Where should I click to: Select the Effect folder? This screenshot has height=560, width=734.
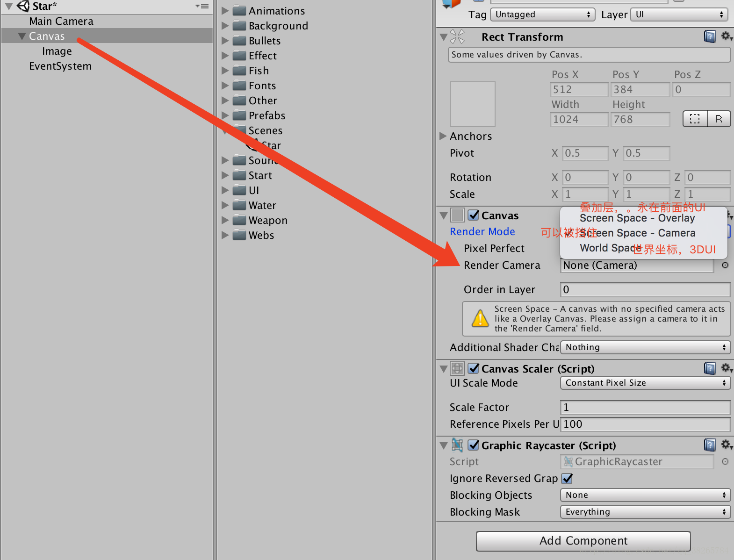click(262, 56)
